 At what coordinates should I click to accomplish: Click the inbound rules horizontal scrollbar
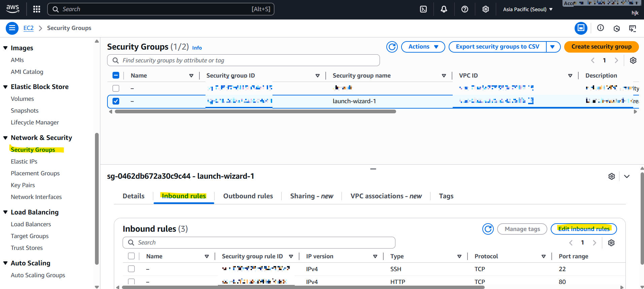tap(303, 287)
